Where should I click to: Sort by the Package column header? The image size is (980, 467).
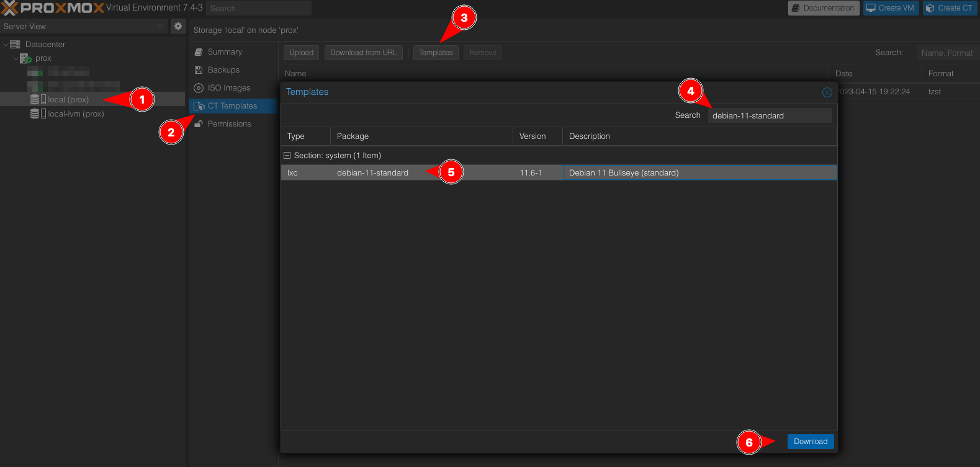[x=421, y=136]
